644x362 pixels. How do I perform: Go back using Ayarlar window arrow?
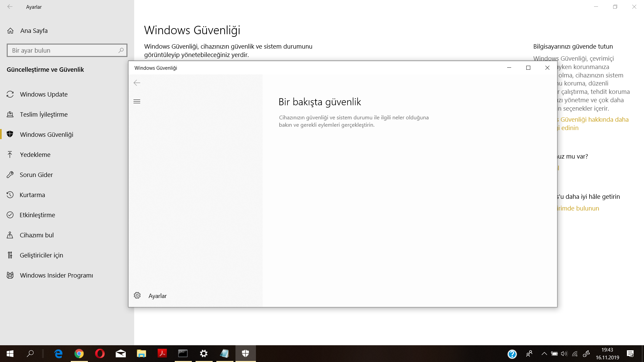click(x=10, y=7)
